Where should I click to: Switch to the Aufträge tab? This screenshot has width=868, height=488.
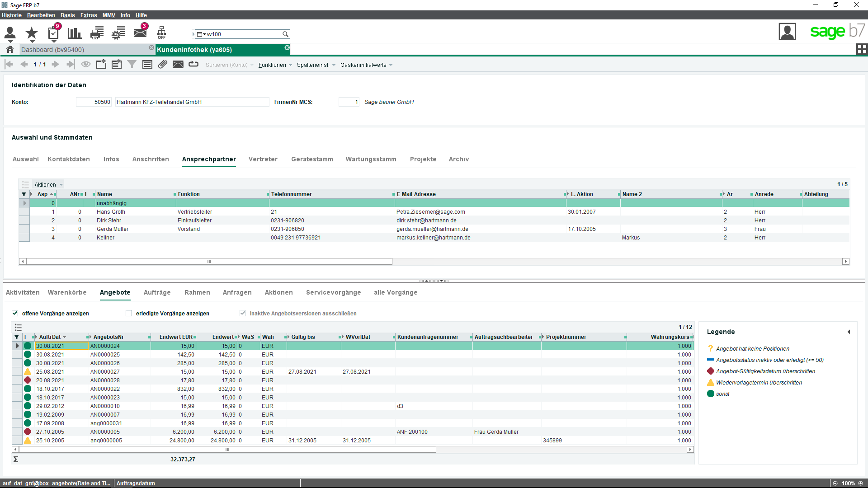click(x=157, y=292)
